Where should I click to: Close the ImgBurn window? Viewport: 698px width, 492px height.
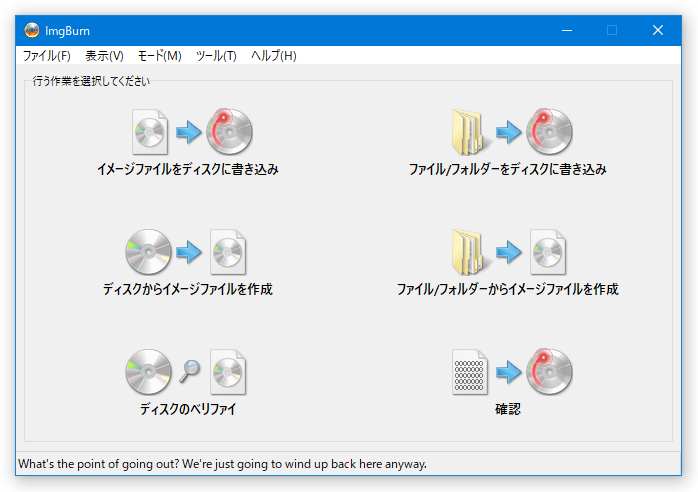click(x=657, y=30)
